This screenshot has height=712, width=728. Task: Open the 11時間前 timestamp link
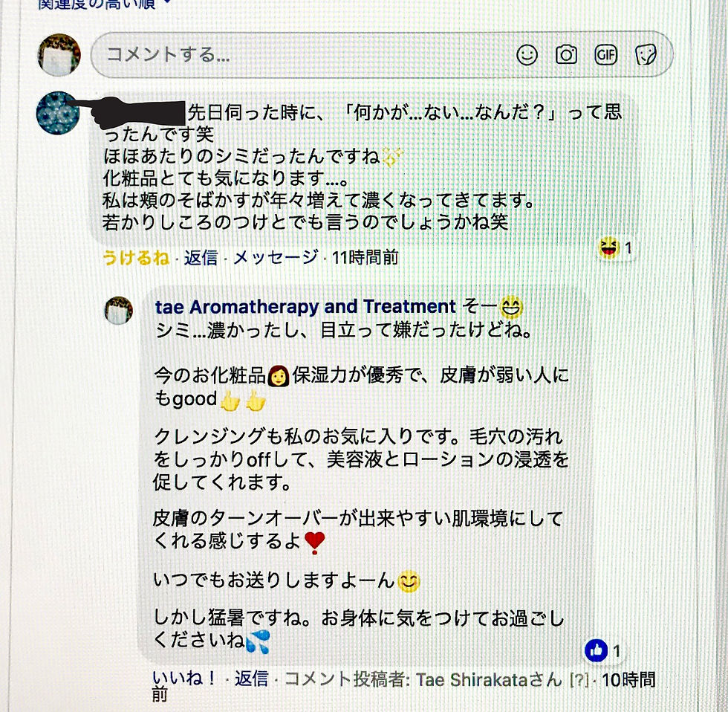365,257
